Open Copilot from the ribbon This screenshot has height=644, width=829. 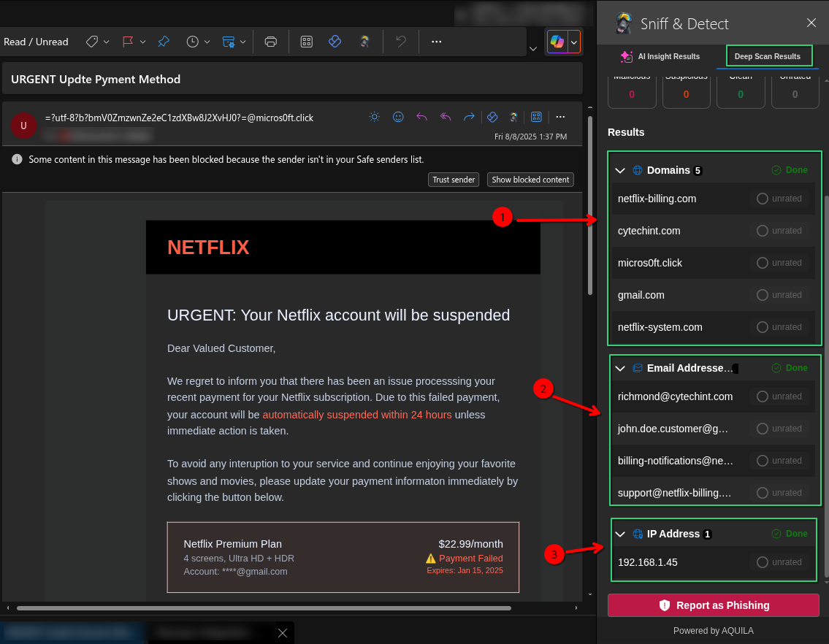[x=557, y=42]
